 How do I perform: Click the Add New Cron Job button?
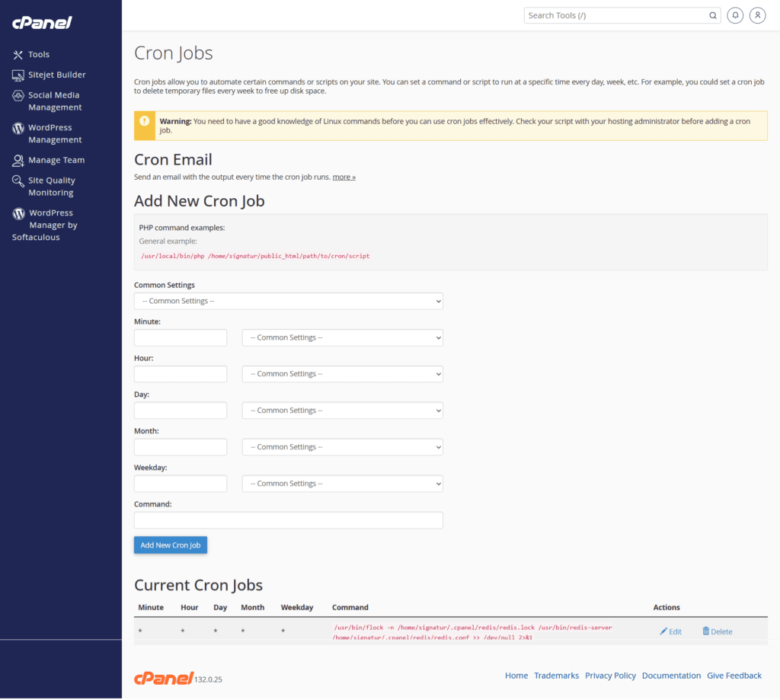point(170,545)
